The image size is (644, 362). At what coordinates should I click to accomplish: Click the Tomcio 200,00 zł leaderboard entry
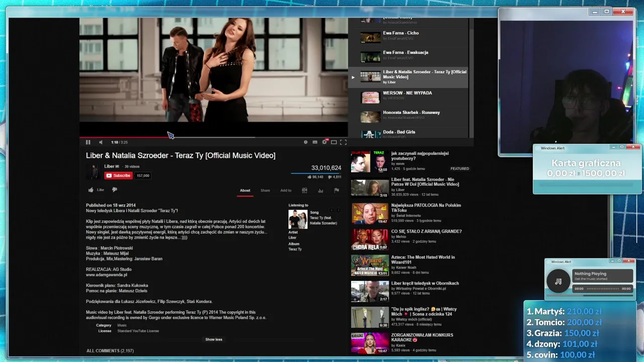pos(564,322)
